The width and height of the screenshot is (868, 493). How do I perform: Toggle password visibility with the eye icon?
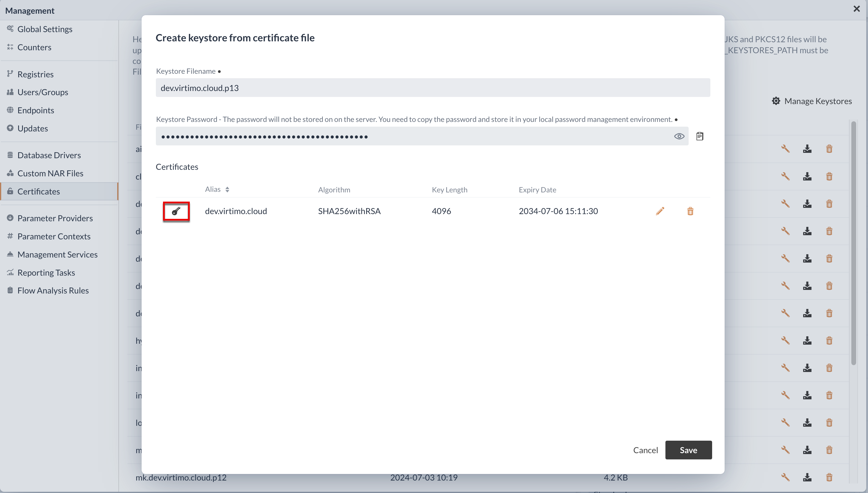tap(679, 136)
